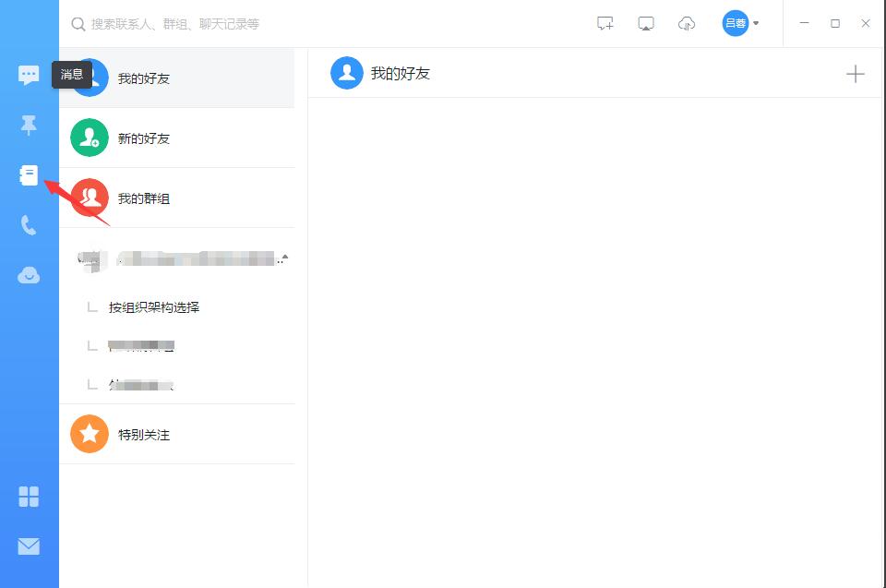Select the pinned messages icon in sidebar
The image size is (886, 588).
point(28,126)
